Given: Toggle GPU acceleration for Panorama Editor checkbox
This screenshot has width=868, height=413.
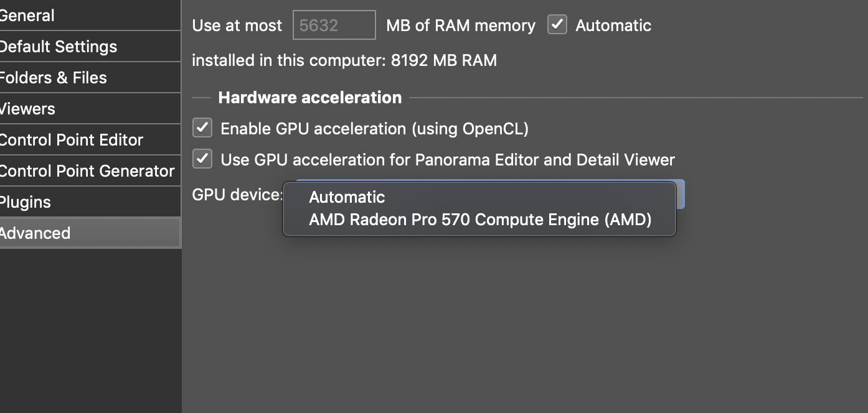Looking at the screenshot, I should click(x=202, y=159).
